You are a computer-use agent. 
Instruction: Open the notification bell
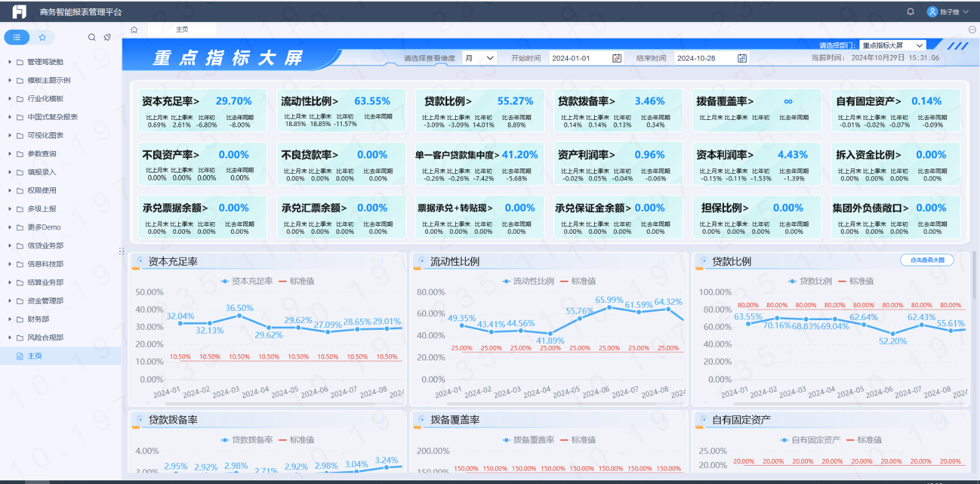tap(910, 12)
